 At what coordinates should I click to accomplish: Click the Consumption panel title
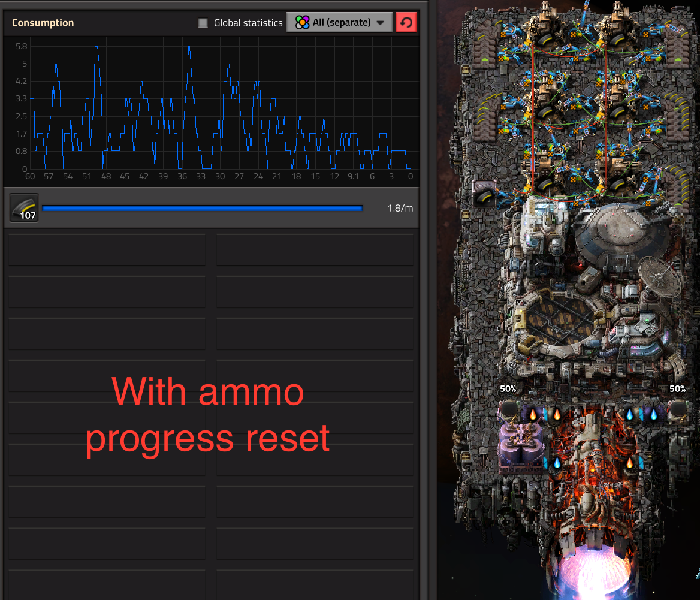[x=43, y=23]
